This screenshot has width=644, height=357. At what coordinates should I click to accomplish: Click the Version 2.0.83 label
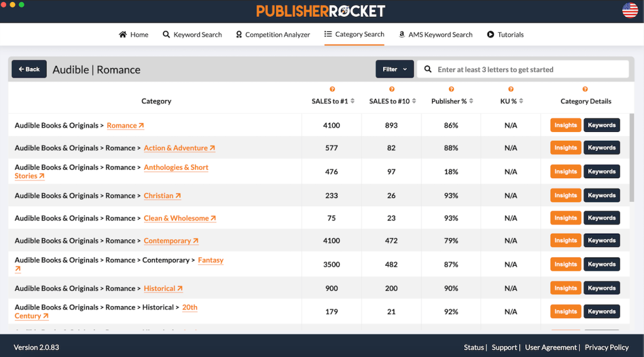(36, 347)
